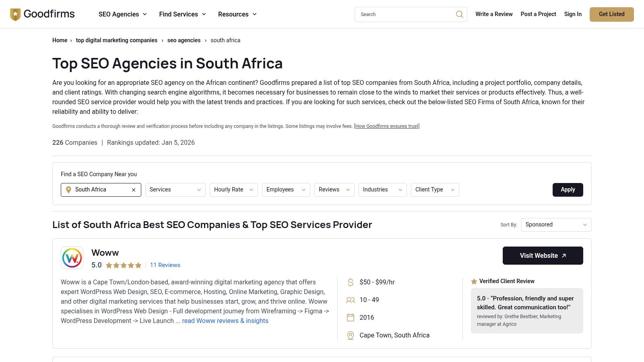Viewport: 644px width, 362px height.
Task: Click the map pin icon beside Cape Town
Action: coord(350,335)
